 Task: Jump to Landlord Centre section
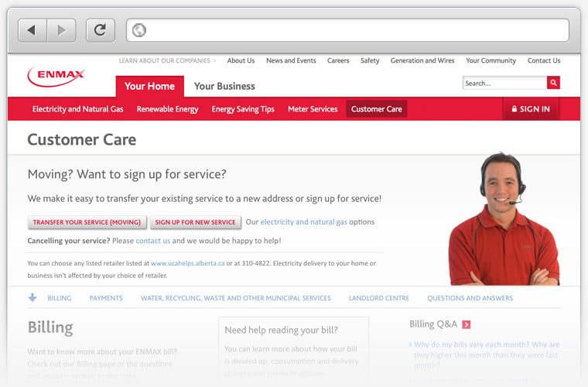379,298
